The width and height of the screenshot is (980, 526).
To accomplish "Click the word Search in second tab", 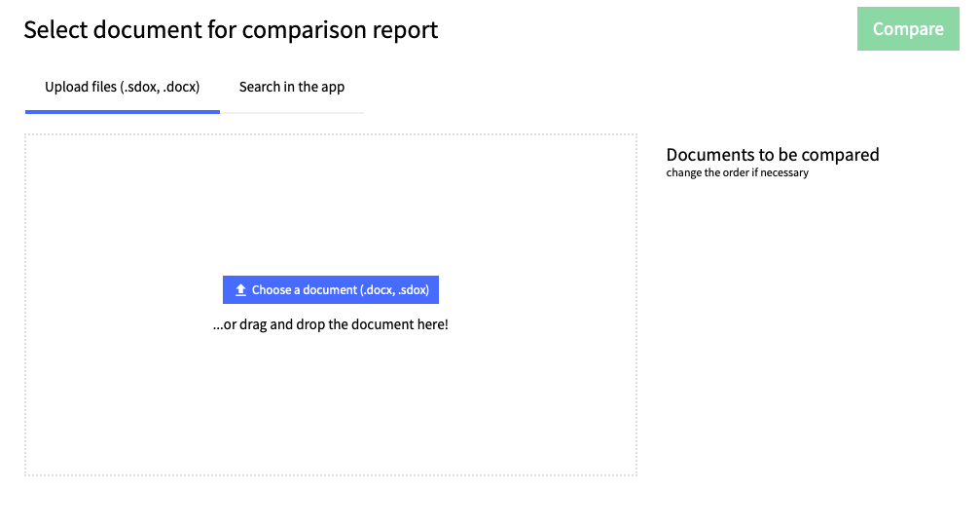I will coord(260,87).
